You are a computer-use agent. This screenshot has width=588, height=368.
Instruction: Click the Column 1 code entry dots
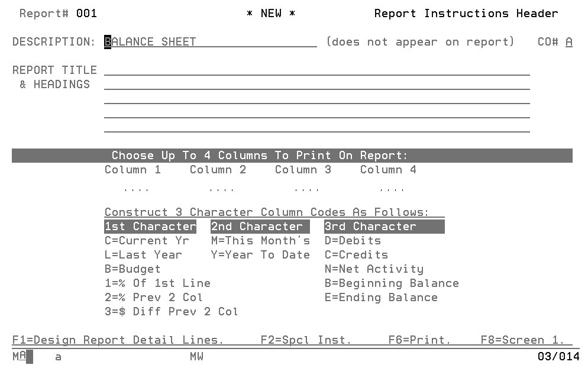pyautogui.click(x=137, y=190)
